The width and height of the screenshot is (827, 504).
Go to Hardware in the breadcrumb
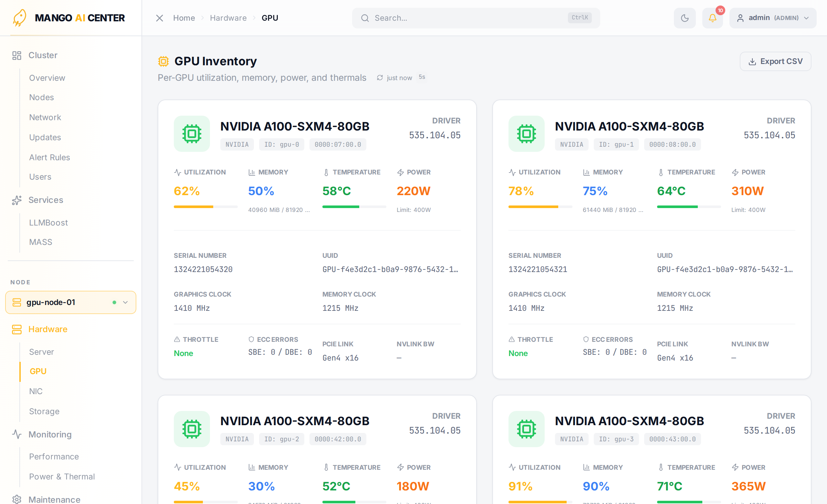tap(228, 18)
